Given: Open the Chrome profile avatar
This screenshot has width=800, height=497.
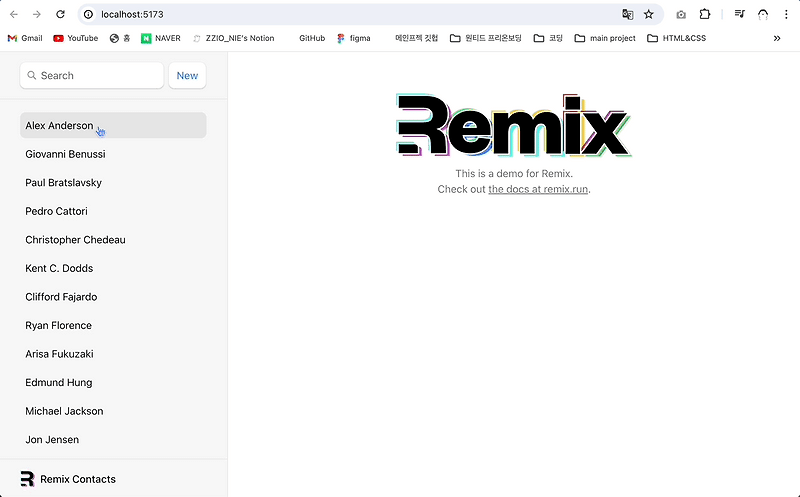Looking at the screenshot, I should tap(763, 14).
